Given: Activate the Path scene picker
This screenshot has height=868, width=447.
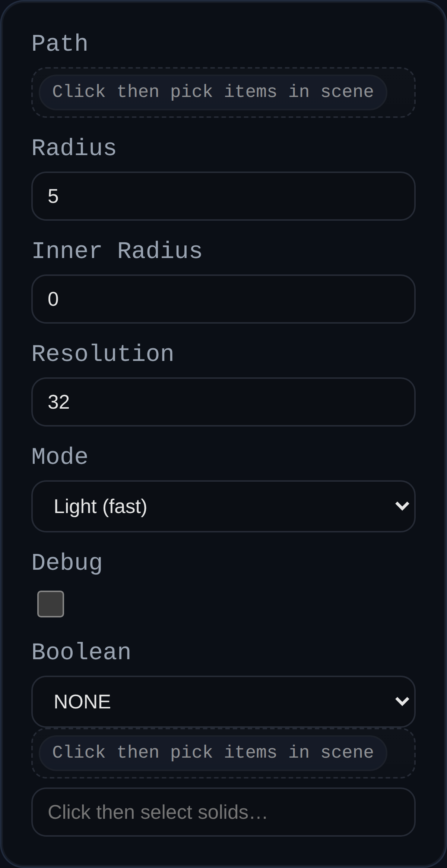Looking at the screenshot, I should [x=213, y=91].
